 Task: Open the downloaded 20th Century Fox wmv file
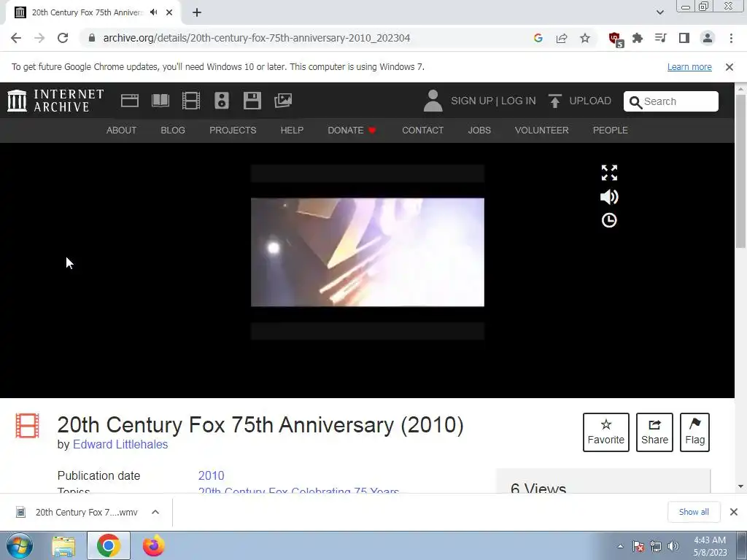coord(79,512)
